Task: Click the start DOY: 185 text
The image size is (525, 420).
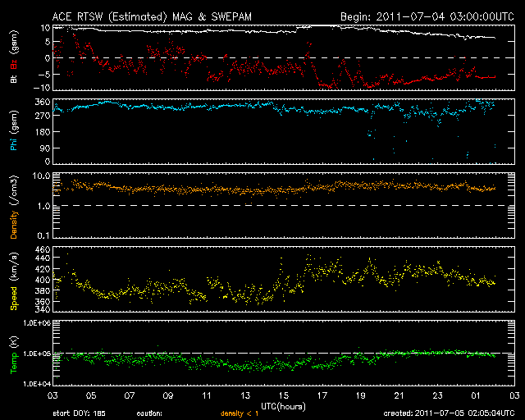Action: click(x=80, y=414)
